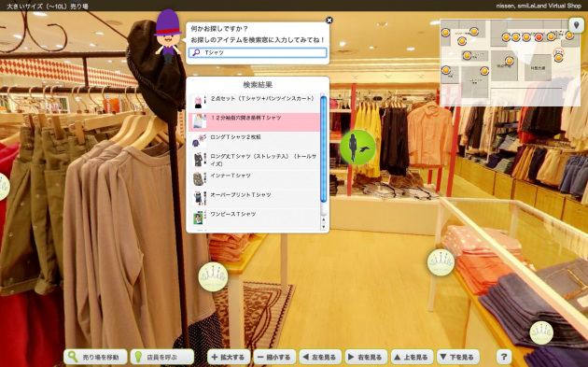Click the smileLand badge near leopard rug

point(213,277)
